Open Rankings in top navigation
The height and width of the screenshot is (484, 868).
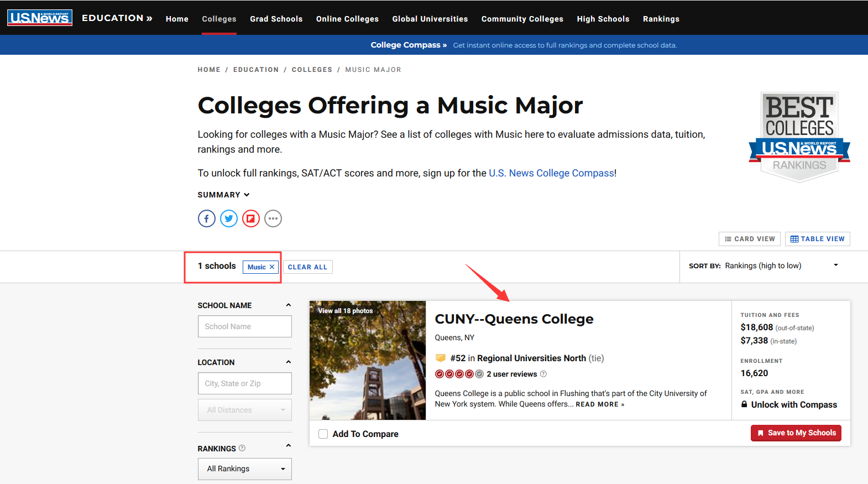(661, 19)
